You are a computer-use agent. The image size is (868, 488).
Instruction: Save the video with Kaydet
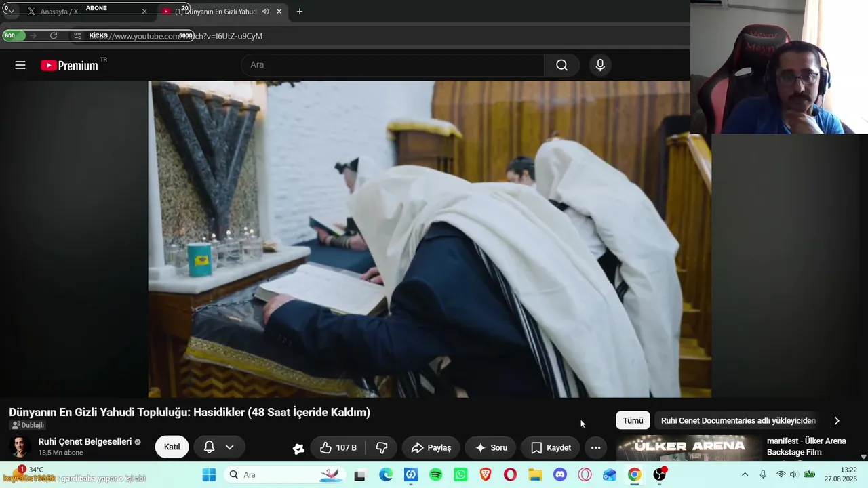pos(551,447)
